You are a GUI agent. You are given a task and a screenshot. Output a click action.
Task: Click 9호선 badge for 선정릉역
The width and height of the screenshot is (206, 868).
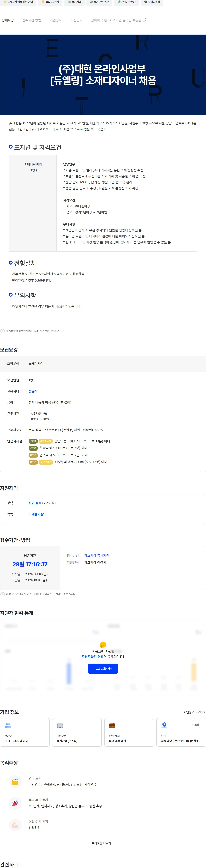pos(33,462)
